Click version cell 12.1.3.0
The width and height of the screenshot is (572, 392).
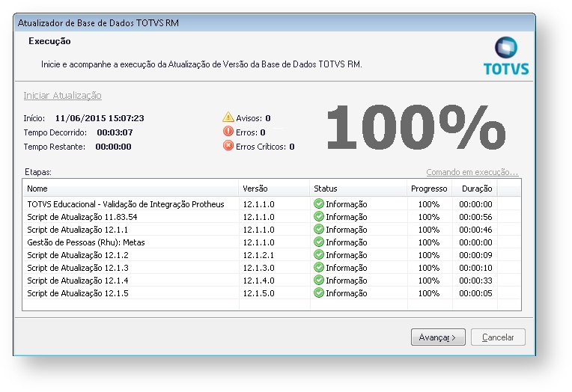258,268
